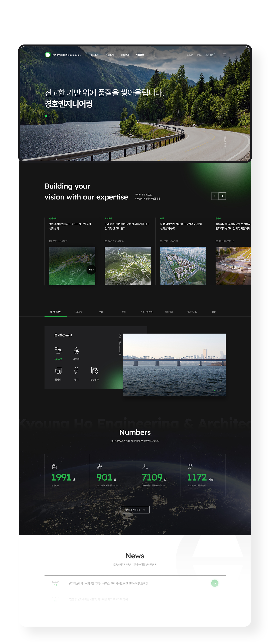Open the KOR language selector
The height and width of the screenshot is (644, 270).
click(x=210, y=55)
